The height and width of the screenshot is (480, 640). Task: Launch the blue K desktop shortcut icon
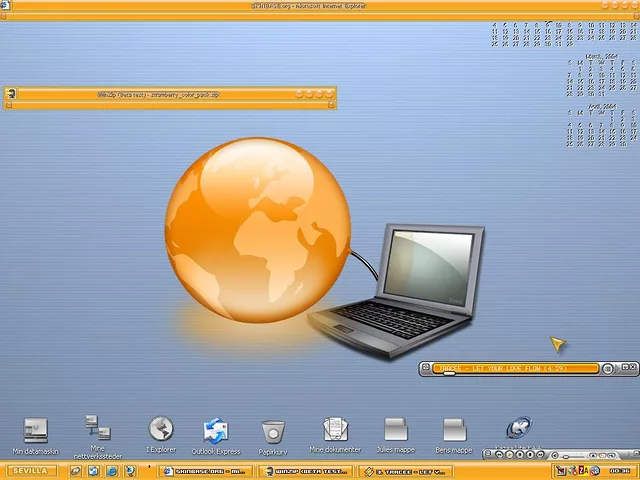point(519,427)
